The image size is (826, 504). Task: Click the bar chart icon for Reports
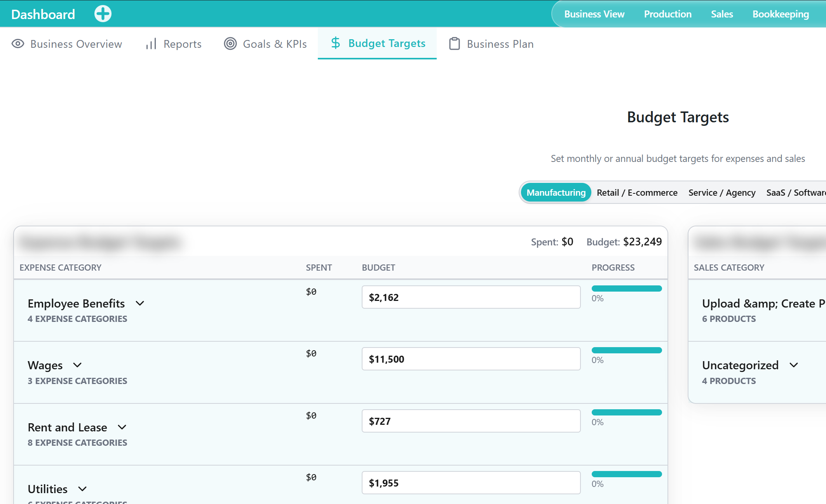tap(151, 43)
